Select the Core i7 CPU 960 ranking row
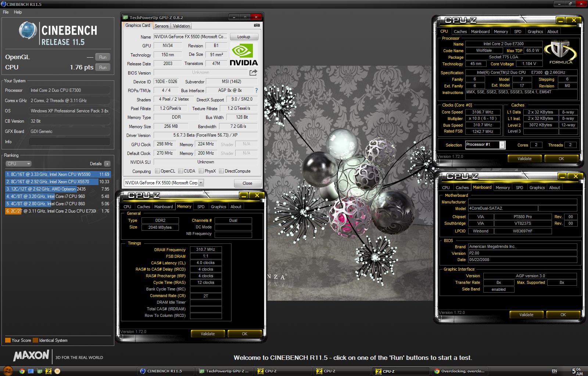The height and width of the screenshot is (376, 588). click(x=58, y=196)
